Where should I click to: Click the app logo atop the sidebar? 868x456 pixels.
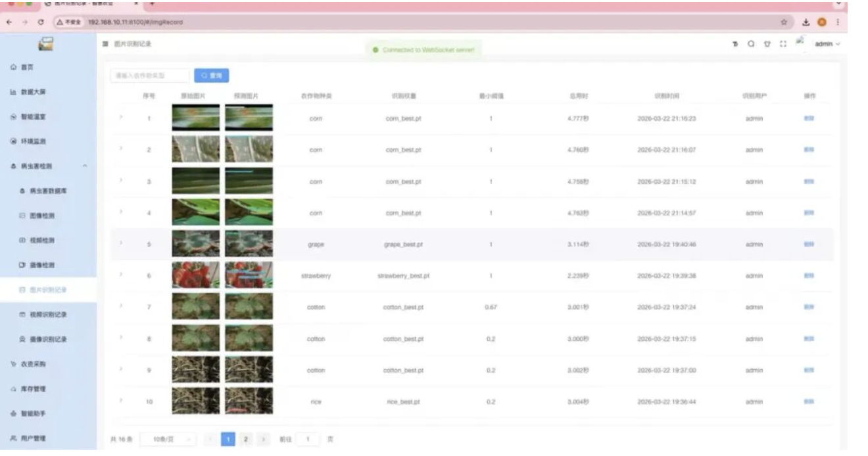click(46, 44)
